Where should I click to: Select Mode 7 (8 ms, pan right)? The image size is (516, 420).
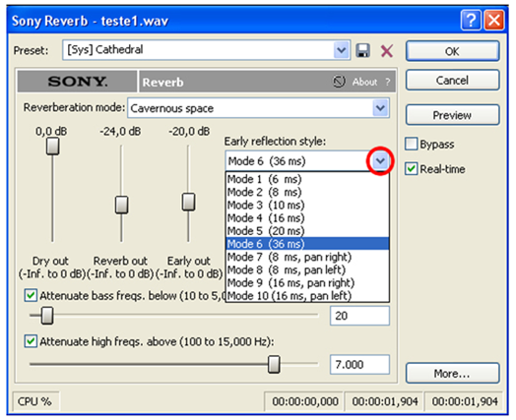[307, 257]
